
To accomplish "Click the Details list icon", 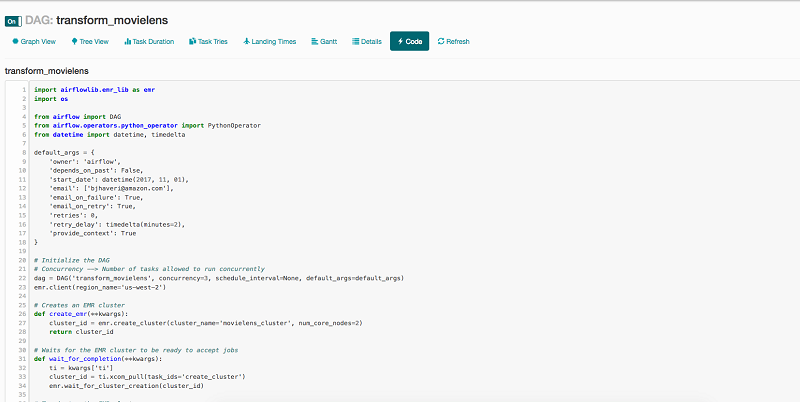I will [x=356, y=41].
